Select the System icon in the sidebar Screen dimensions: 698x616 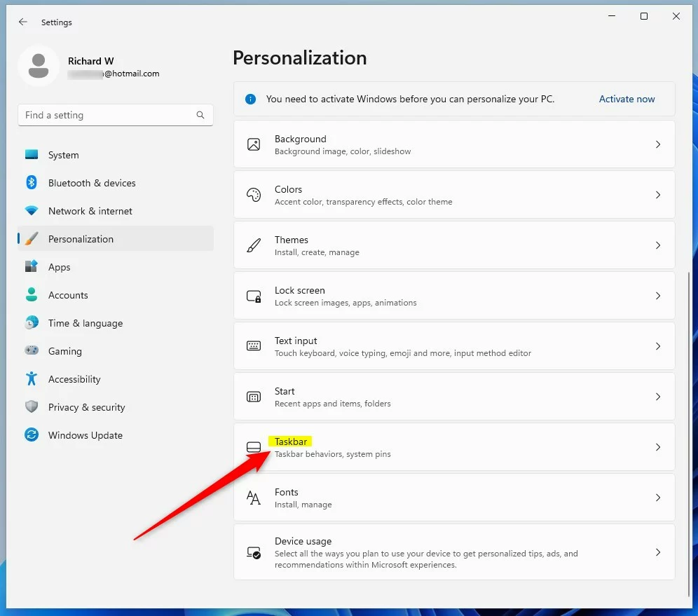click(x=32, y=155)
